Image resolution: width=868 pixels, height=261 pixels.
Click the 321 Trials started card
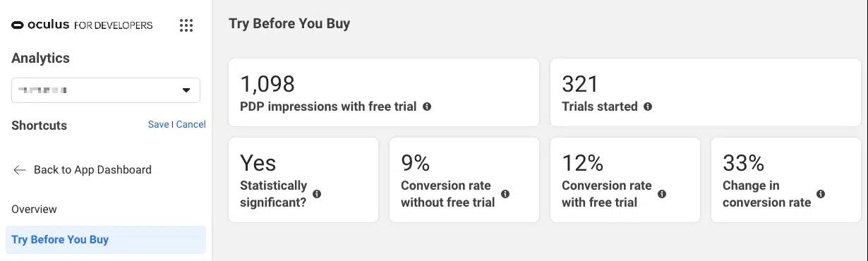tap(706, 92)
